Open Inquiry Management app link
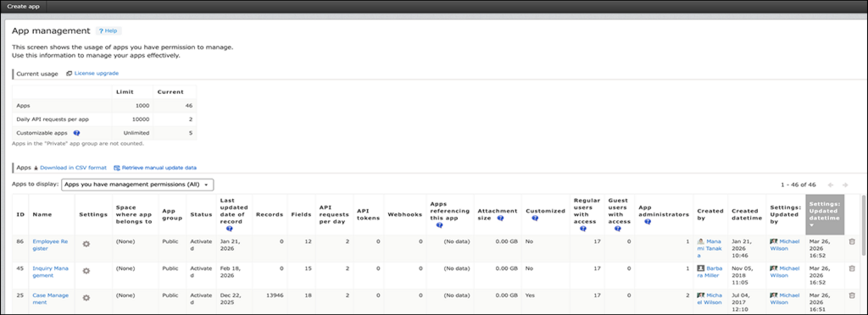 [50, 271]
